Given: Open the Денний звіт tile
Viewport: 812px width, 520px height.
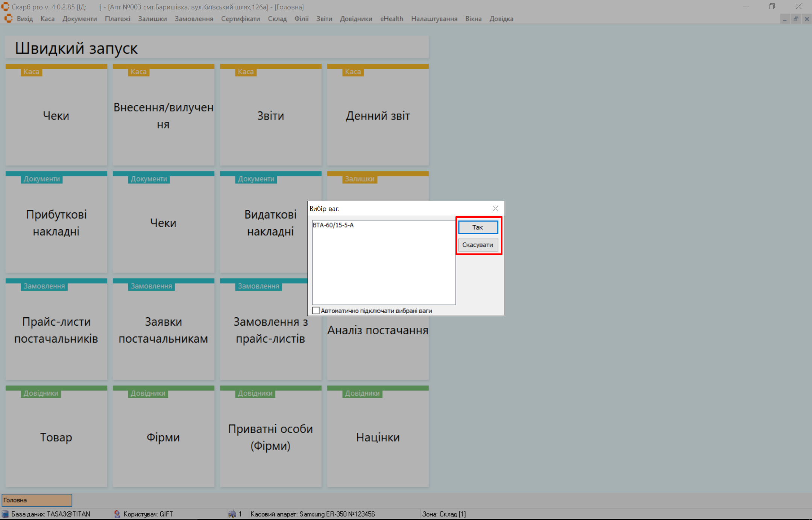Looking at the screenshot, I should click(378, 115).
